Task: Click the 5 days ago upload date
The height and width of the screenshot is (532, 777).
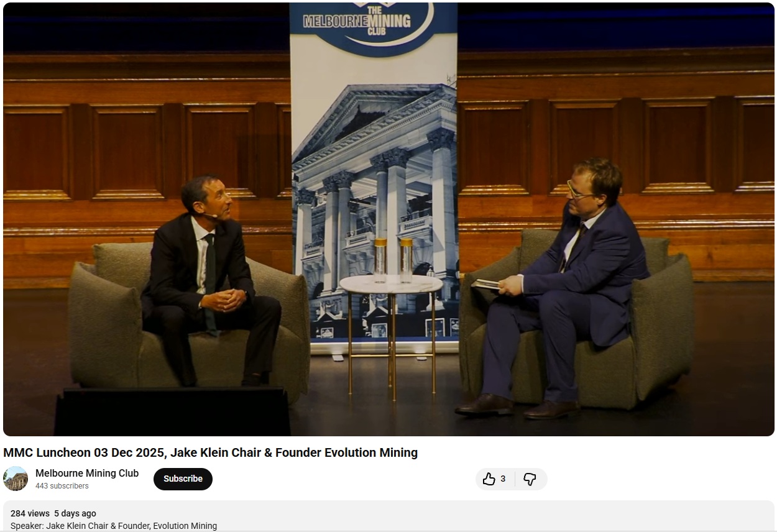Action: 75,513
